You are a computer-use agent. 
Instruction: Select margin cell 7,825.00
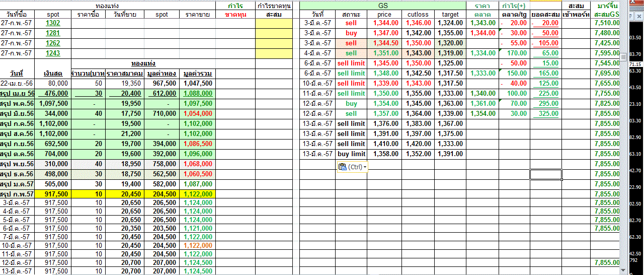[x=606, y=104]
